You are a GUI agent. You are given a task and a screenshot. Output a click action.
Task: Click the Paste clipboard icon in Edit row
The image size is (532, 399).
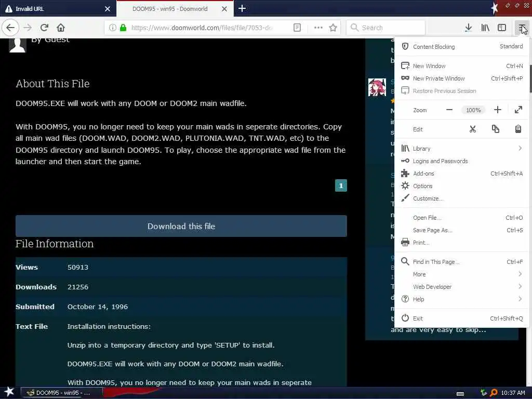coord(518,129)
